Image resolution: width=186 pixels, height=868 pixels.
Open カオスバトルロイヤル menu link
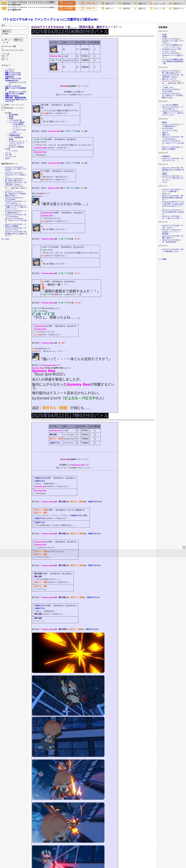13,86
